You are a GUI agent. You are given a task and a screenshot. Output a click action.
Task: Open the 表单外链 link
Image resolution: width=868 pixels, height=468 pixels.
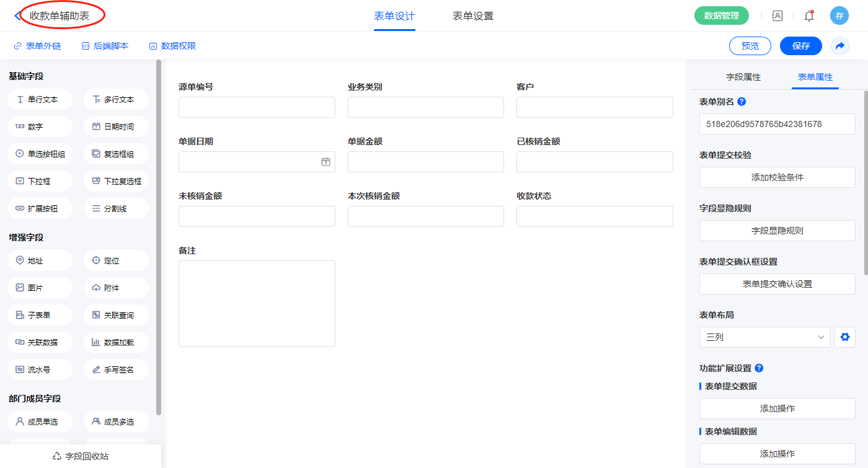[37, 46]
